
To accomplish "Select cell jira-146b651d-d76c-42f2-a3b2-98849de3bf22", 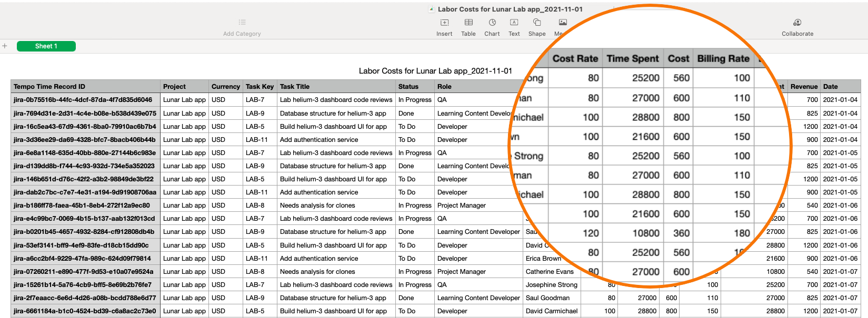I will coord(85,179).
